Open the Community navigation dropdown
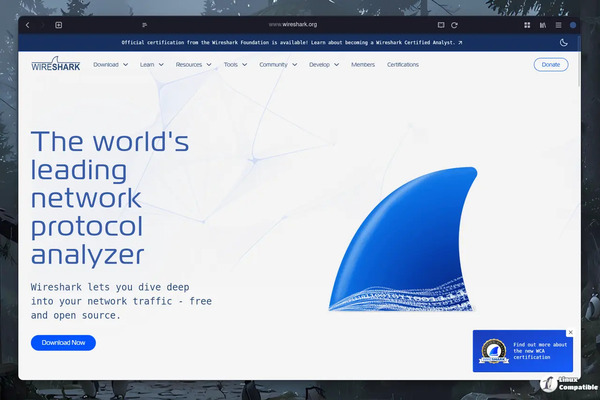 tap(278, 65)
